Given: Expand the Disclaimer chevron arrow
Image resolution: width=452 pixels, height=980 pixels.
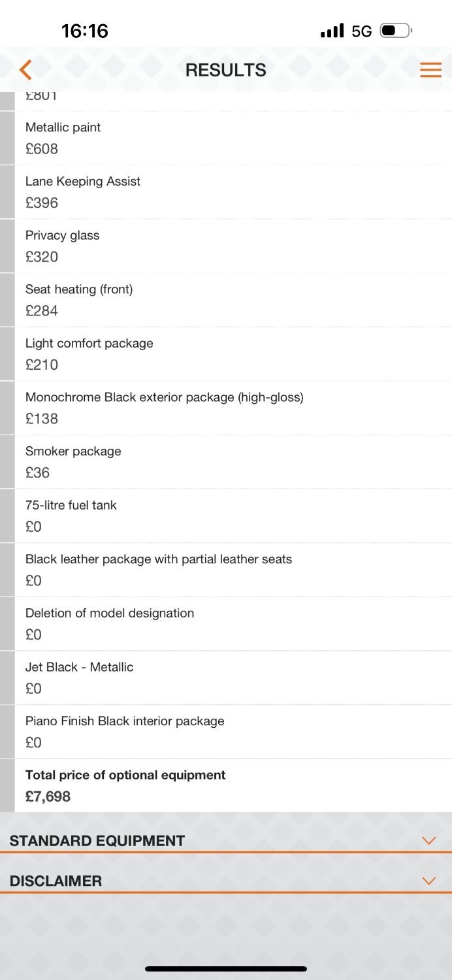Looking at the screenshot, I should [428, 881].
